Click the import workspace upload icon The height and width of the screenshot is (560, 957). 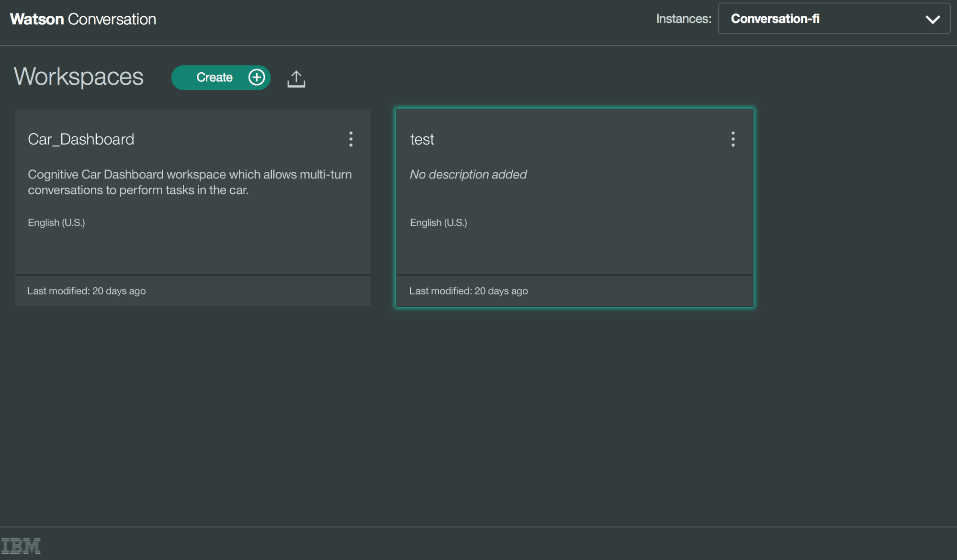point(296,79)
